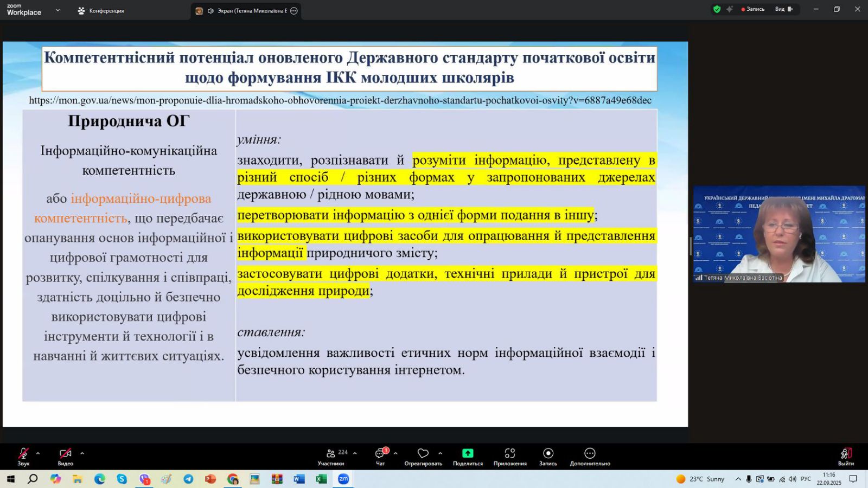
Task: Click the battery icon in system tray
Action: [x=770, y=479]
